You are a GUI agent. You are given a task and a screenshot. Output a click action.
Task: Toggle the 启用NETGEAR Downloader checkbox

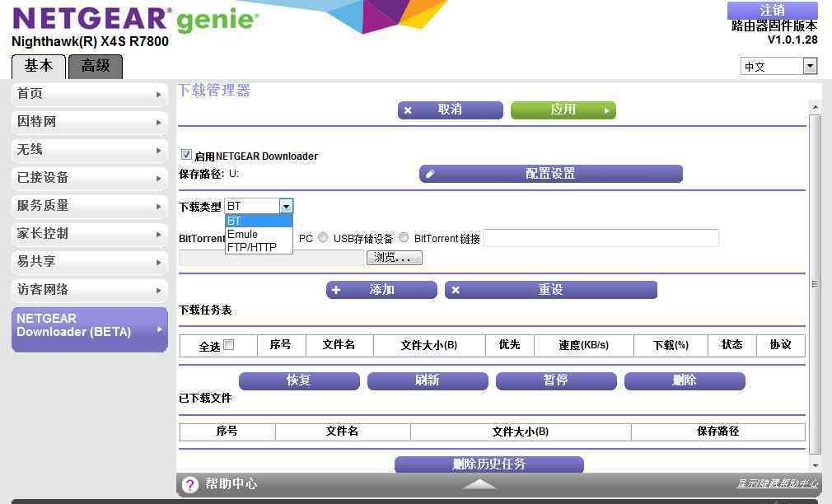click(186, 154)
